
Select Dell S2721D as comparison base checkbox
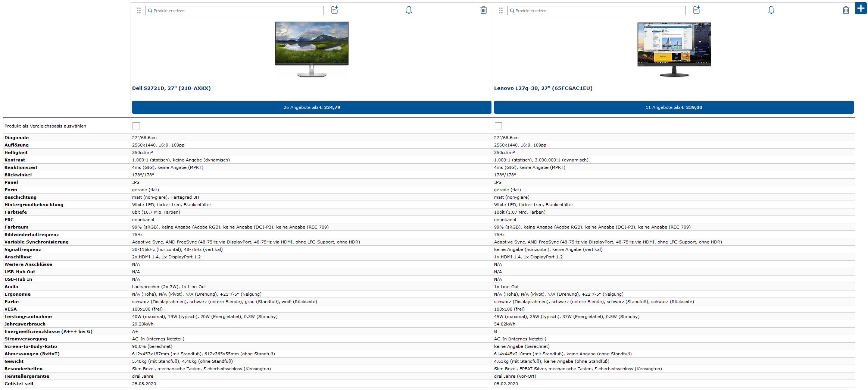coord(136,126)
